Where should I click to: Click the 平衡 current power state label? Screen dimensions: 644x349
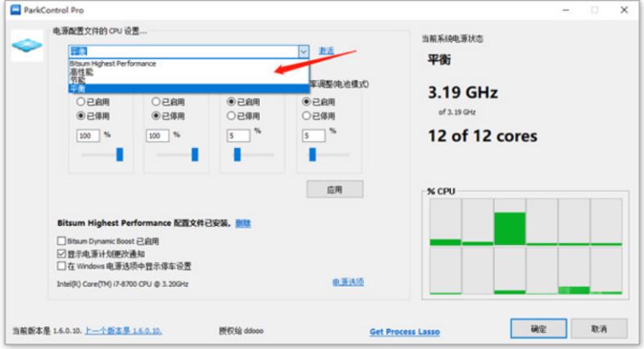pyautogui.click(x=439, y=60)
